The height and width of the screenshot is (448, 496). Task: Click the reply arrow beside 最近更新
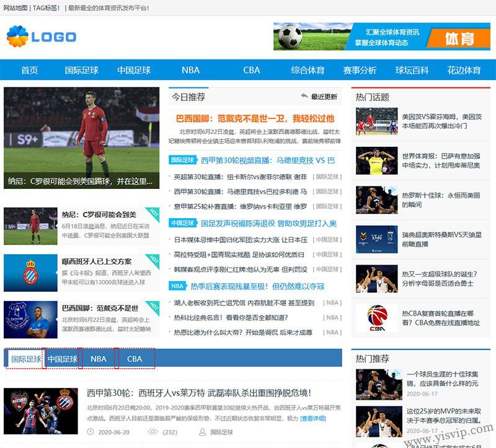[x=304, y=97]
